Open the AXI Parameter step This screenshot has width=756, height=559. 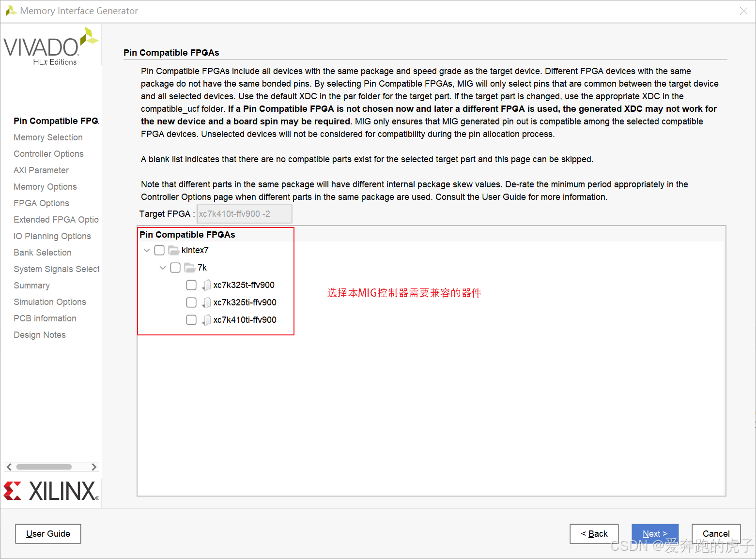pyautogui.click(x=41, y=170)
